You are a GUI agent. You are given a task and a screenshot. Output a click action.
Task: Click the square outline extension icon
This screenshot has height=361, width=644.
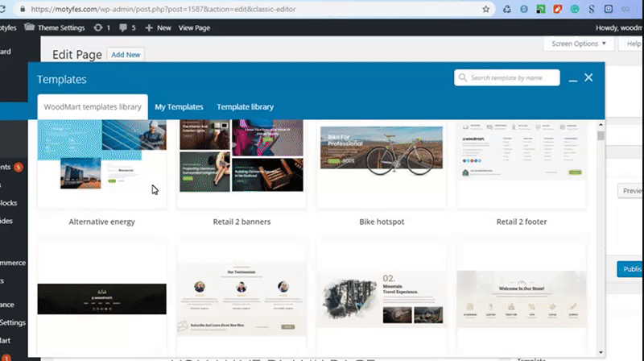[609, 9]
